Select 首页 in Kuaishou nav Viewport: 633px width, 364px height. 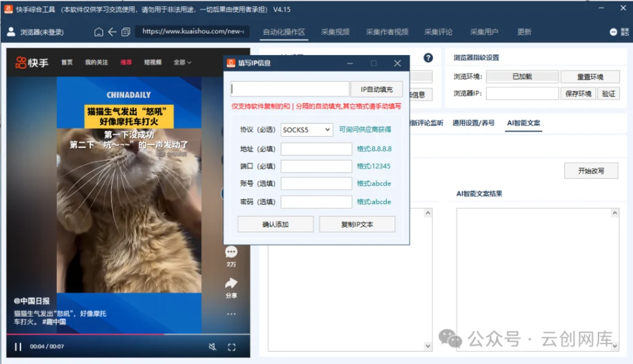67,62
